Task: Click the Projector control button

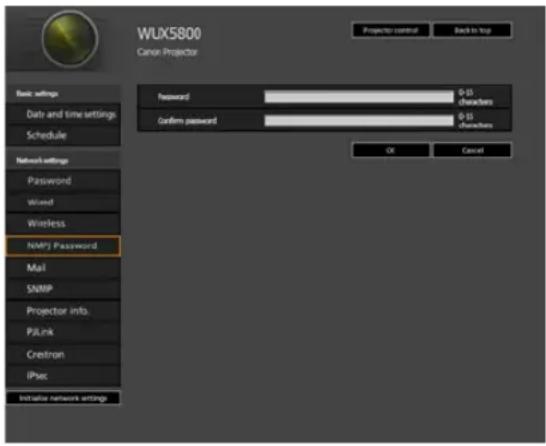Action: (x=390, y=30)
